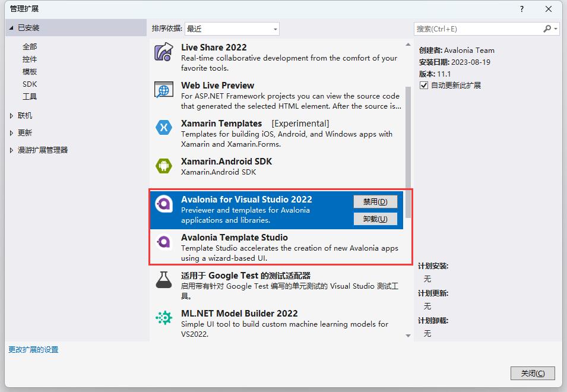This screenshot has height=392, width=567.
Task: Expand the 联机 tree node
Action: click(x=11, y=116)
